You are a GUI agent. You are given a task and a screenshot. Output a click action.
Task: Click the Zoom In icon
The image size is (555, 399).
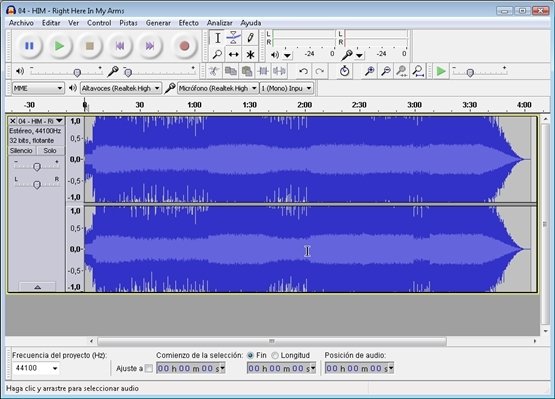pyautogui.click(x=369, y=71)
